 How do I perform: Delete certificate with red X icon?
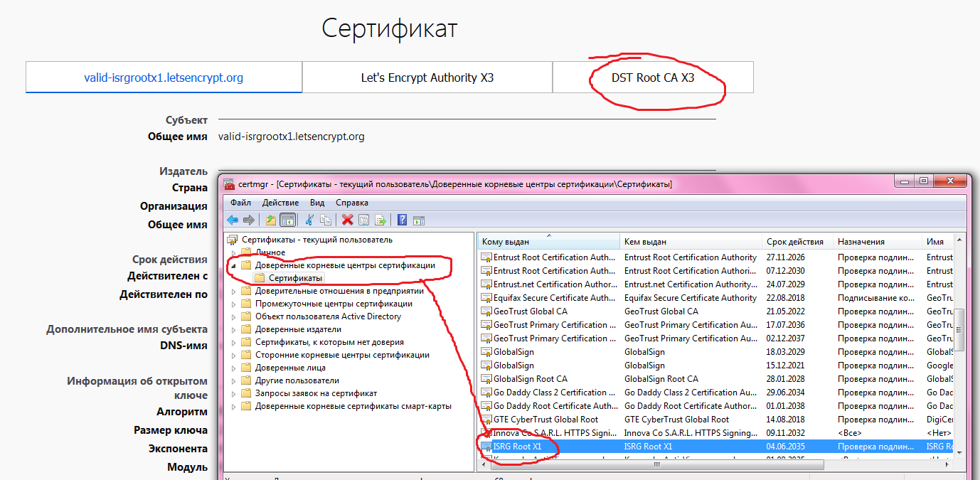click(x=348, y=220)
